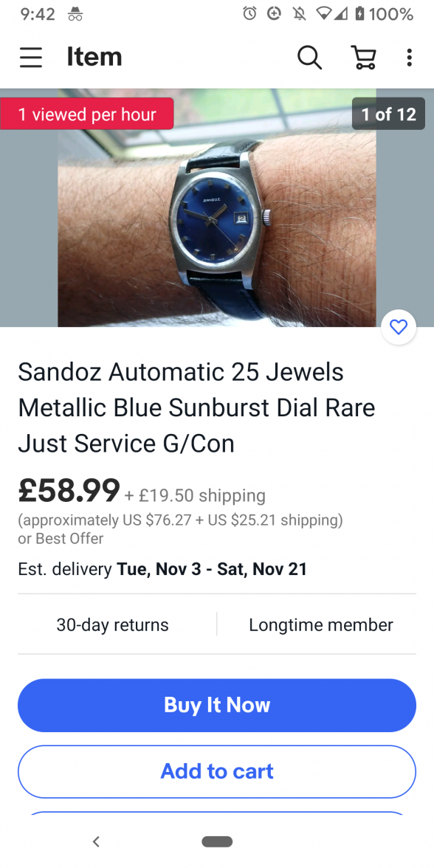Click the Add to cart button
The height and width of the screenshot is (868, 434).
217,771
